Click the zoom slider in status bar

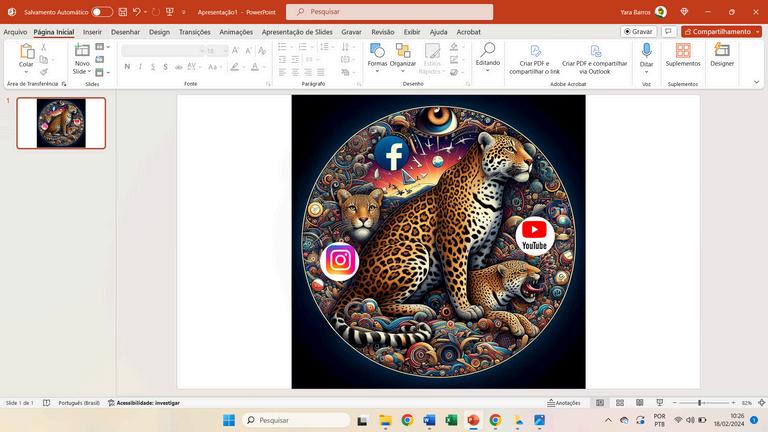699,403
